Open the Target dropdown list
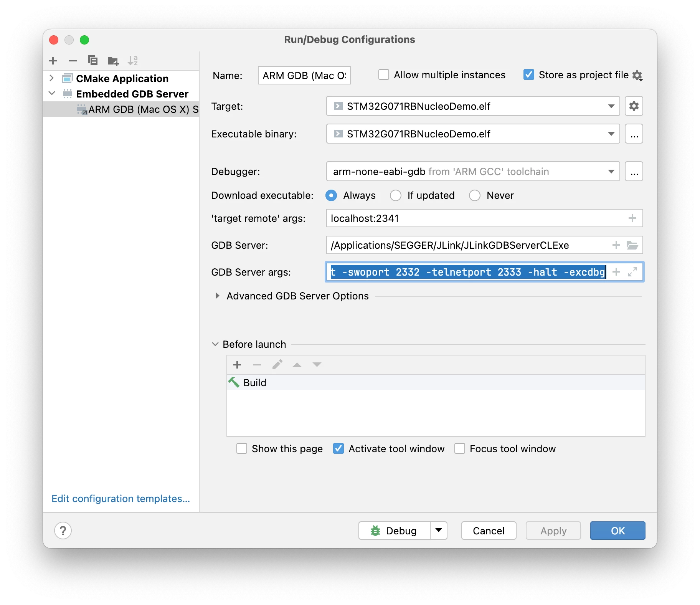Viewport: 700px width, 605px height. (611, 106)
